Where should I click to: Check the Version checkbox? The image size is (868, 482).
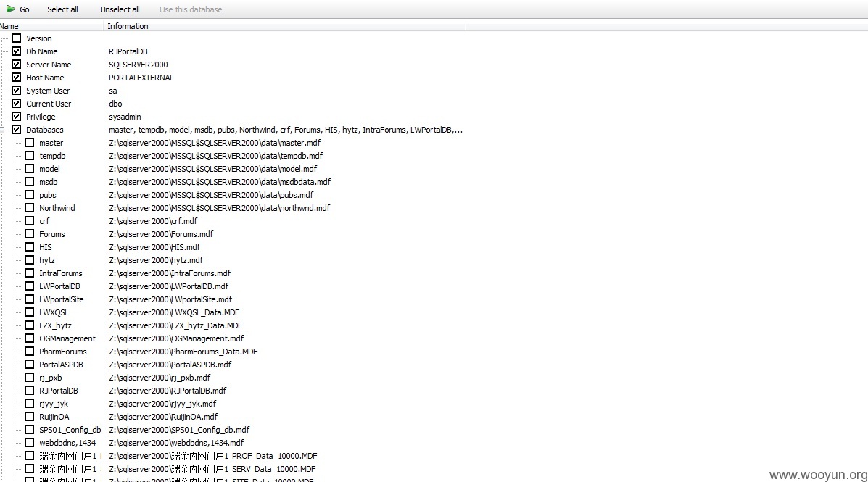(17, 38)
